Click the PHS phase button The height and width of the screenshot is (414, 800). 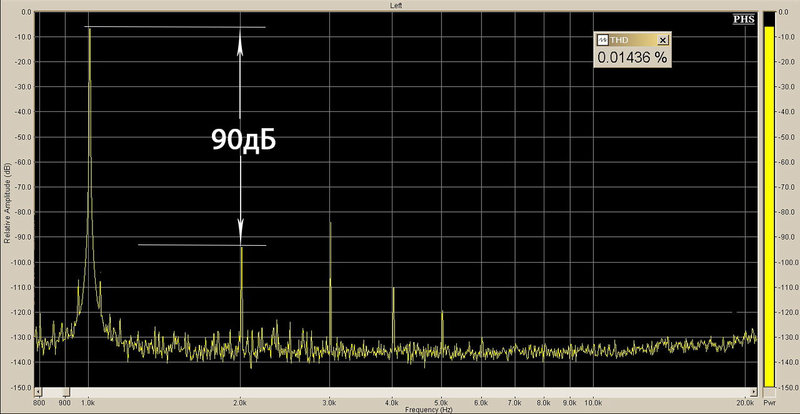[x=744, y=19]
